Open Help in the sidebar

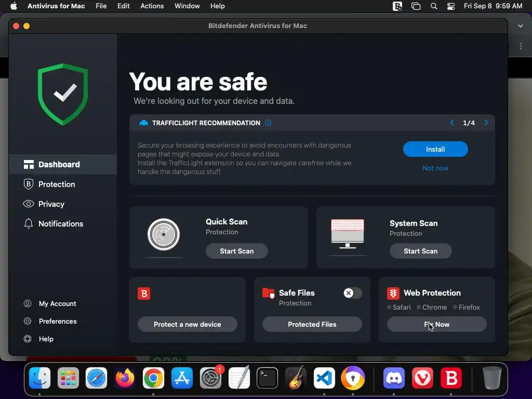tap(46, 339)
